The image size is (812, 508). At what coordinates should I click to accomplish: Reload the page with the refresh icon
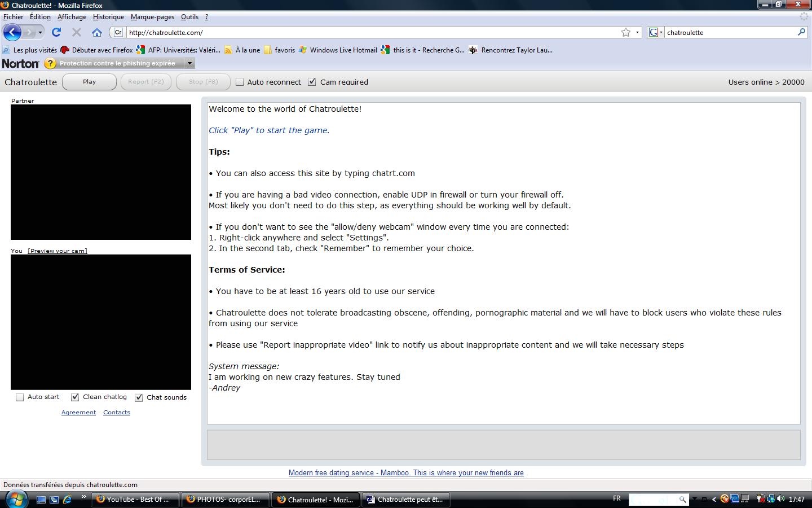[56, 32]
